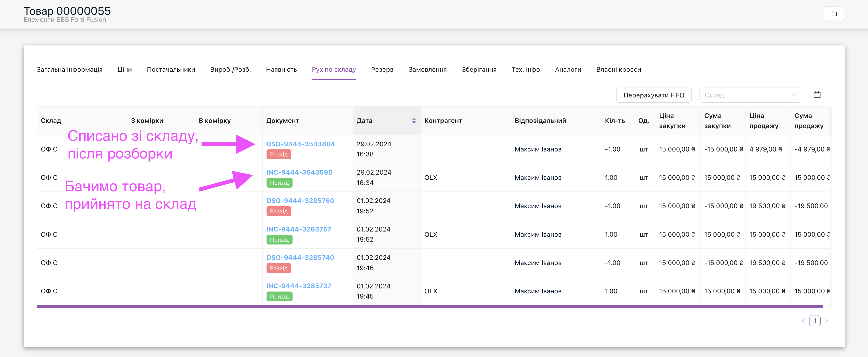This screenshot has width=868, height=357.
Task: Go to previous page arrow
Action: point(803,321)
